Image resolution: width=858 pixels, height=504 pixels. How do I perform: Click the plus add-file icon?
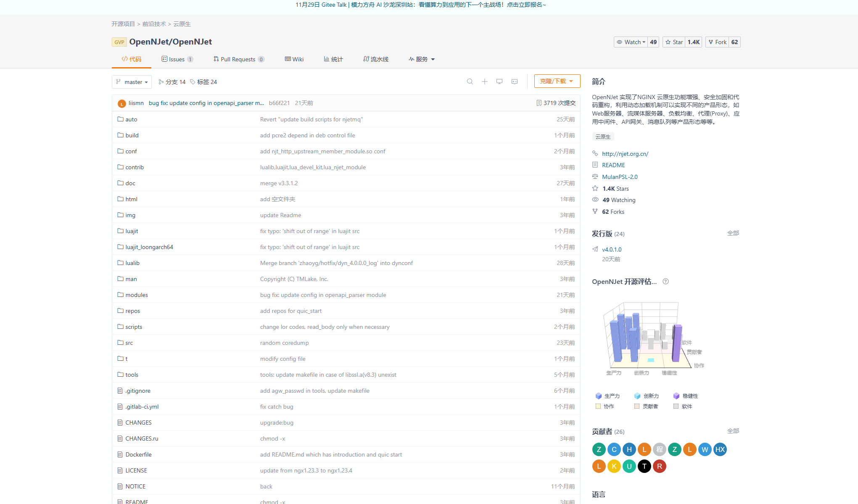click(484, 81)
